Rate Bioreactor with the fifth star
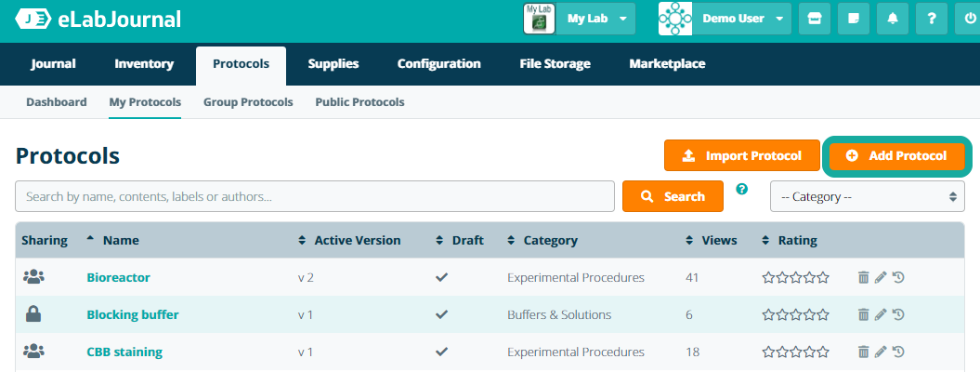 (x=822, y=277)
